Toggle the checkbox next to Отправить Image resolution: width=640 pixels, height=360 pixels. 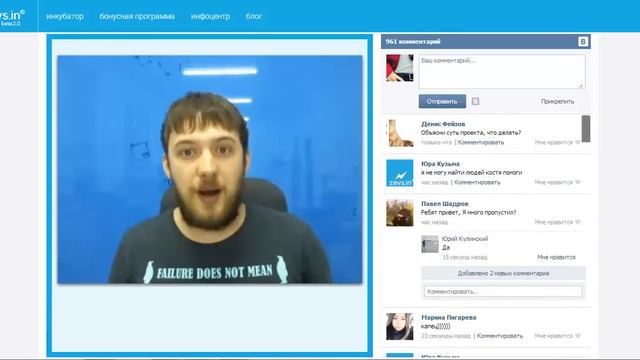476,101
